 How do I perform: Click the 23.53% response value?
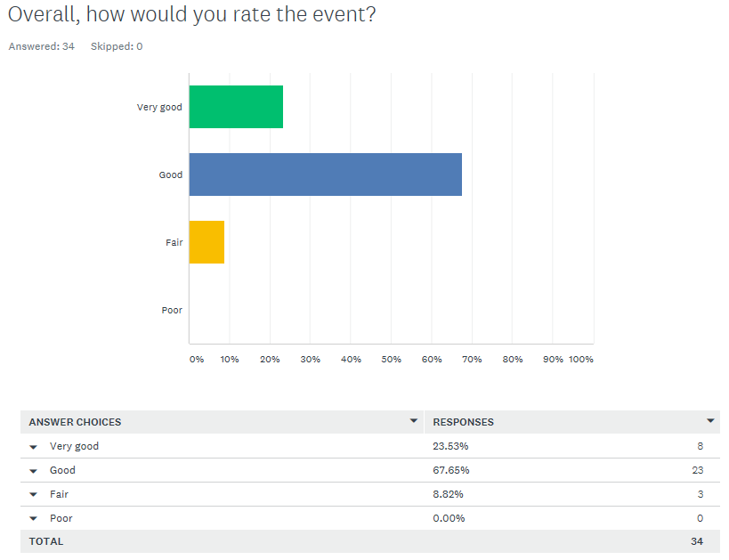(450, 446)
